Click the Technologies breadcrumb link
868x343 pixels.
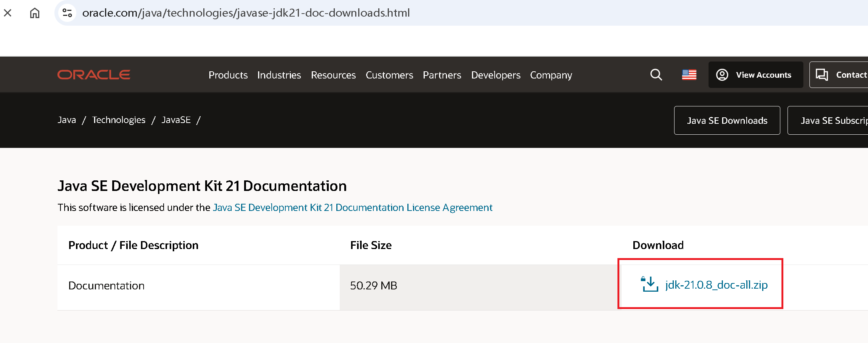pos(119,120)
